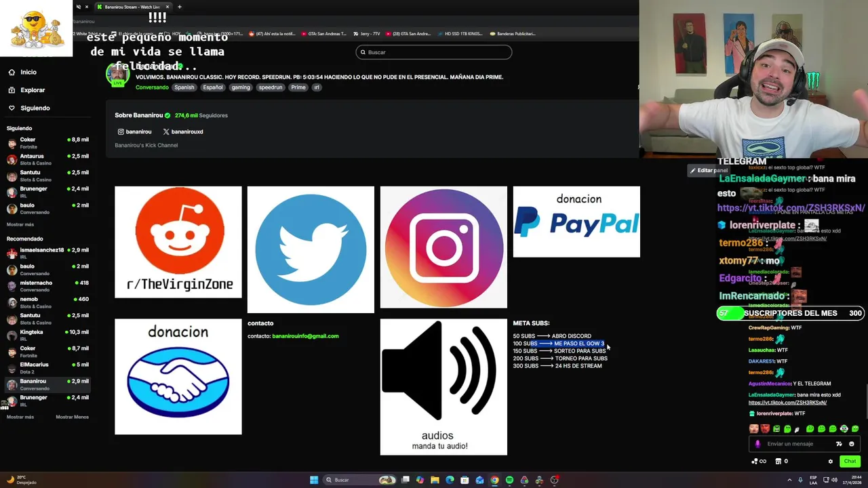
Task: Select the Español tag
Action: 212,87
